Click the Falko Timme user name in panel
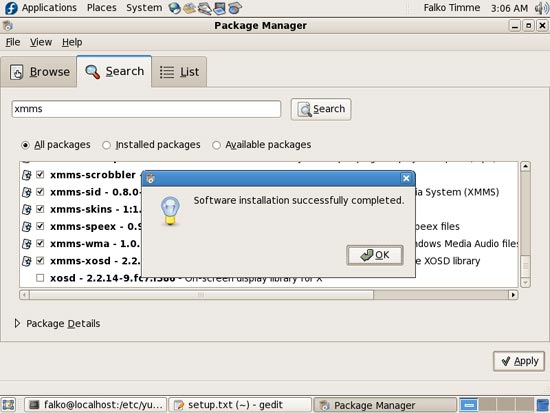The height and width of the screenshot is (413, 550). 451,8
